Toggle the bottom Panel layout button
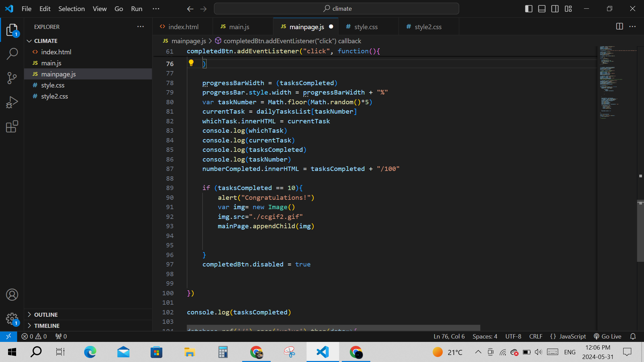Screen dimensions: 644x362 point(542,9)
